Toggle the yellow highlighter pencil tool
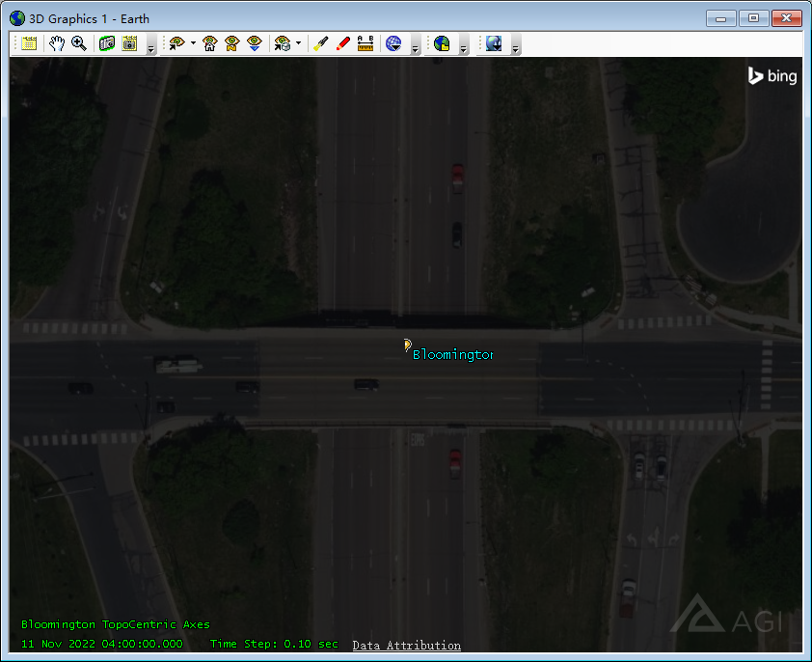Viewport: 812px width, 662px height. pos(322,43)
